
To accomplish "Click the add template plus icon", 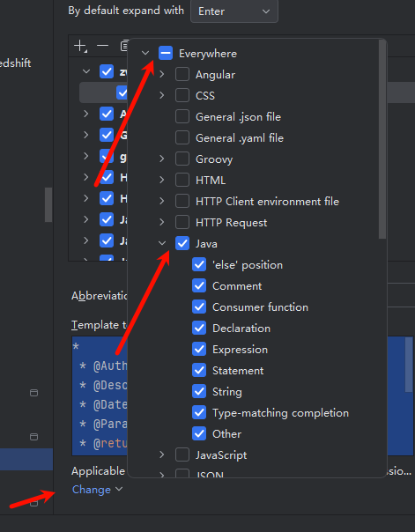I will (x=81, y=46).
